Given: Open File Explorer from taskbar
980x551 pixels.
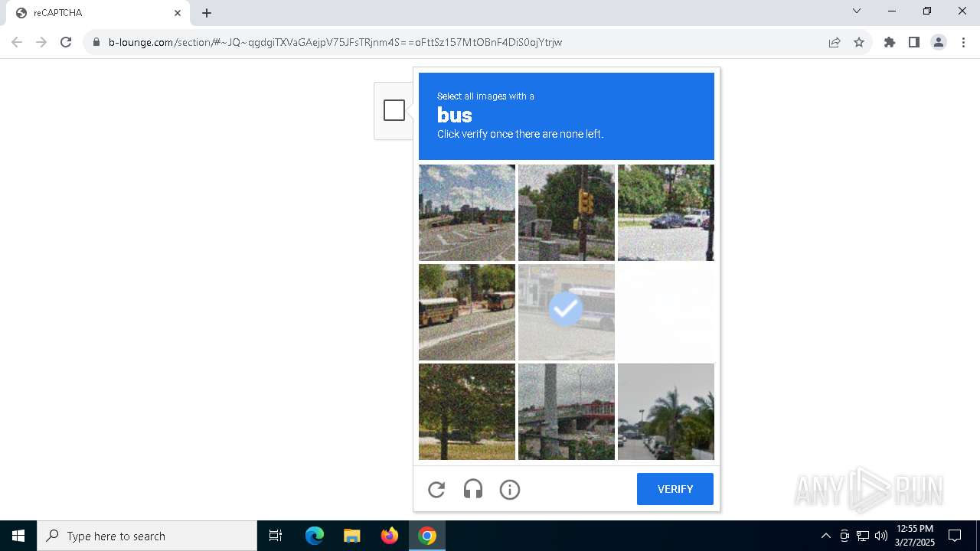Looking at the screenshot, I should coord(351,536).
